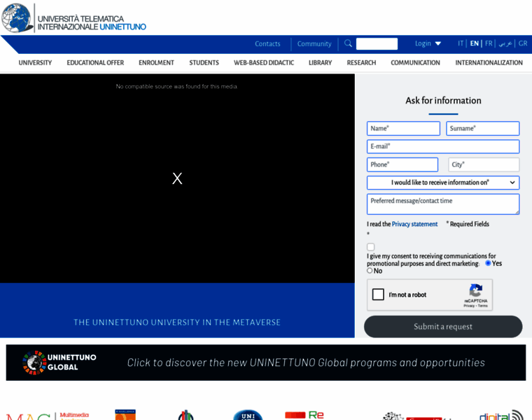Viewport: 532px width, 420px height.
Task: Open the Community link
Action: click(314, 44)
